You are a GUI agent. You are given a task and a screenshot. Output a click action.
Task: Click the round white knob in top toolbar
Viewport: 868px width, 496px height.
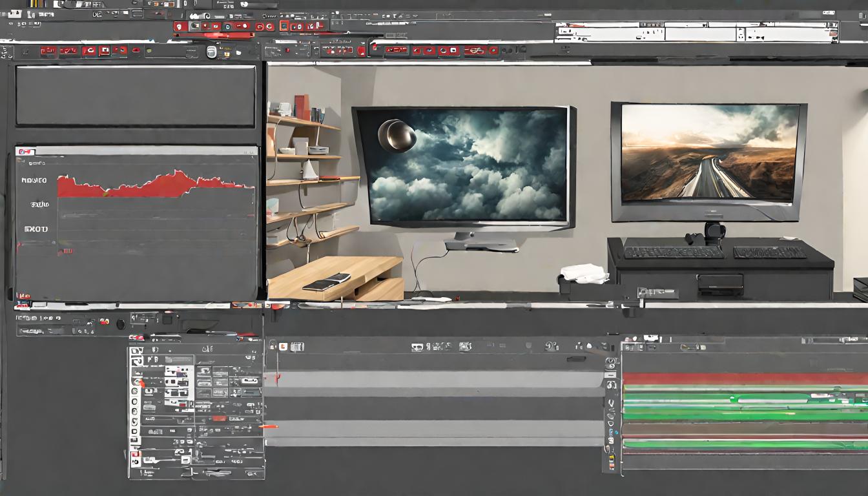click(211, 52)
